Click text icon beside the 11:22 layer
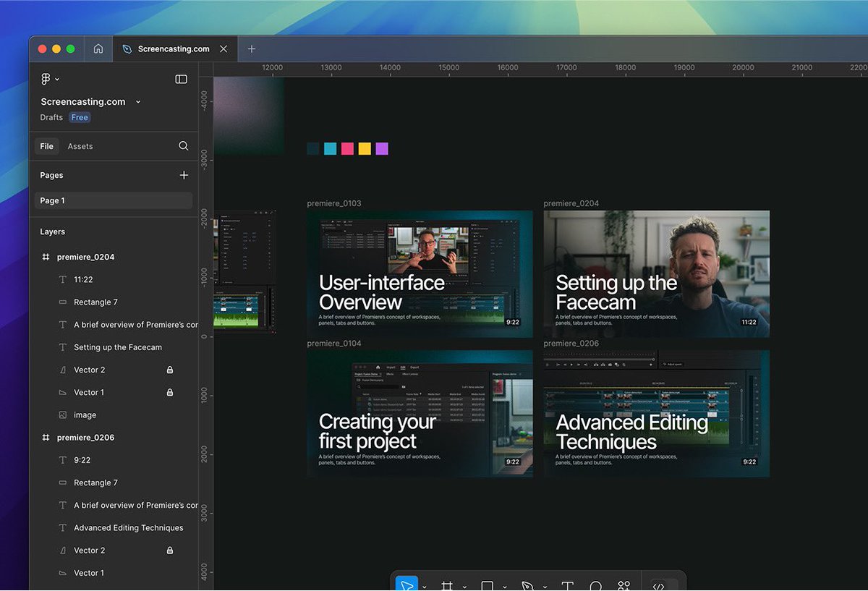Screen dimensions: 868x591 coord(62,279)
